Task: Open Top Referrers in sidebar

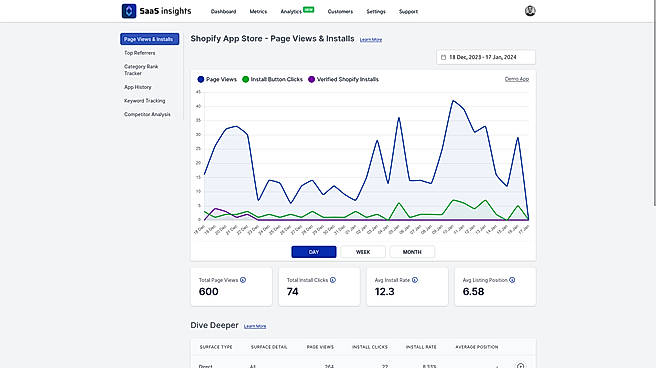Action: pos(140,53)
